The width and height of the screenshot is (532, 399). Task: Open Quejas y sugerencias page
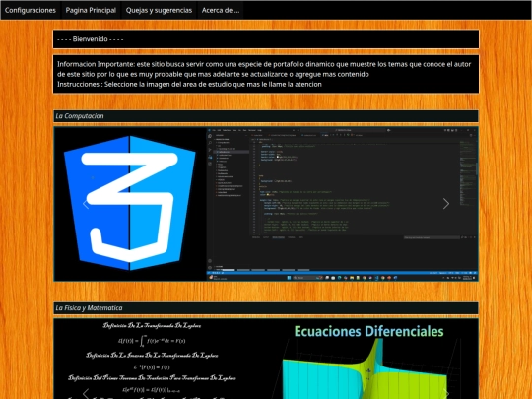[x=159, y=10]
